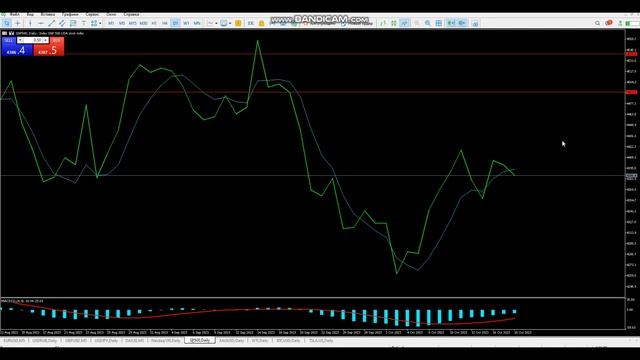Viewport: 640px width, 360px height.
Task: Open the File menu
Action: pyautogui.click(x=15, y=14)
